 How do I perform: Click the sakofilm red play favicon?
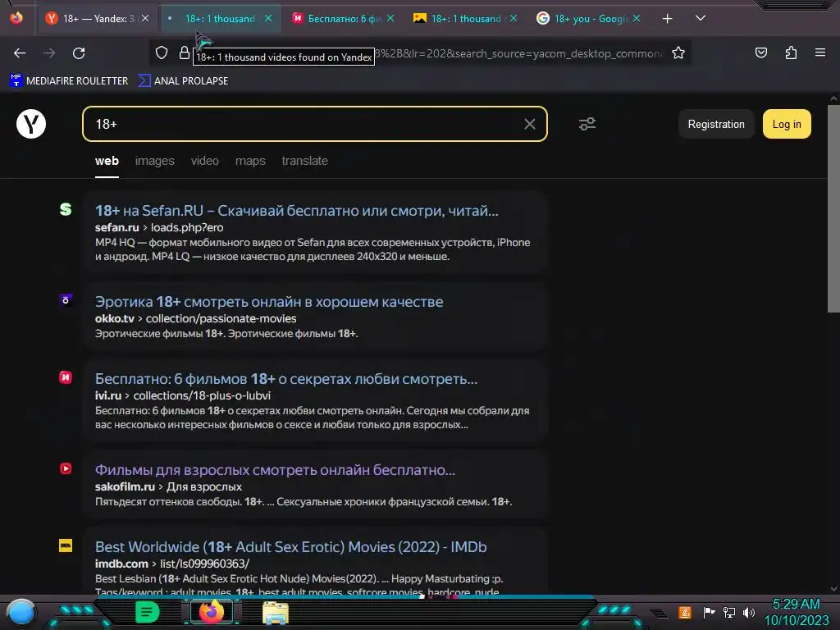66,468
